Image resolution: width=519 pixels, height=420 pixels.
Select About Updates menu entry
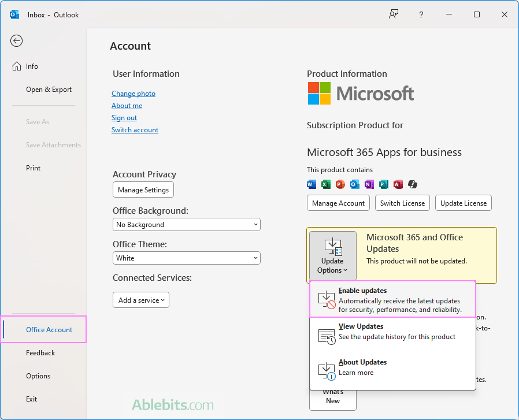click(x=392, y=371)
